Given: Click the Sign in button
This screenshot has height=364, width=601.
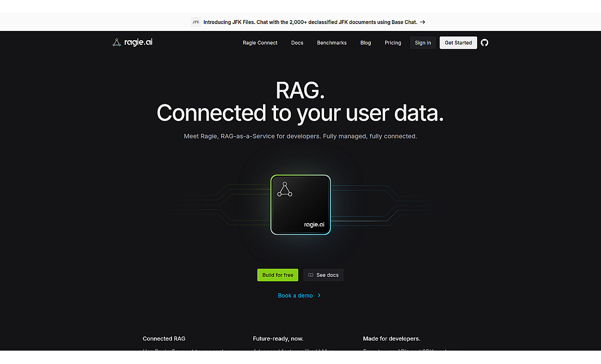Looking at the screenshot, I should pos(423,42).
